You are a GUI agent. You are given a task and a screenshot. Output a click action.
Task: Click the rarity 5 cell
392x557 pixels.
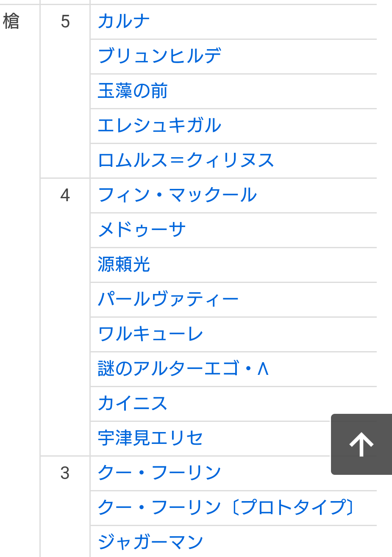65,22
